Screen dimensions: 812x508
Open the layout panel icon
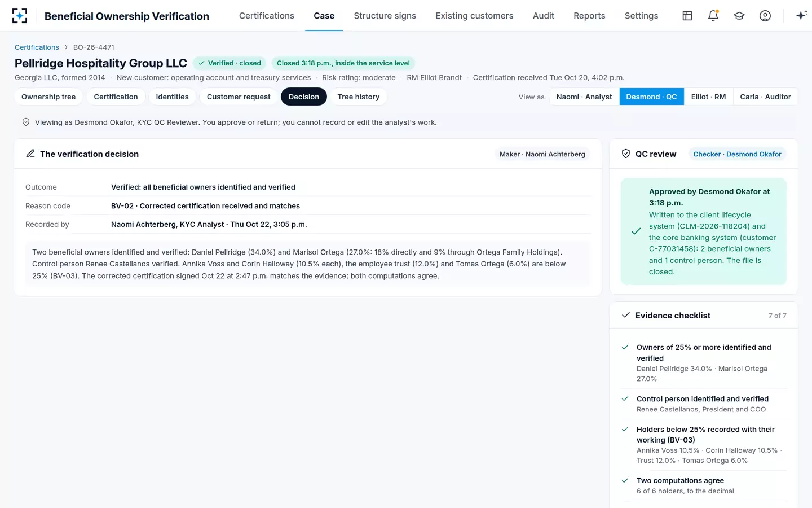687,16
